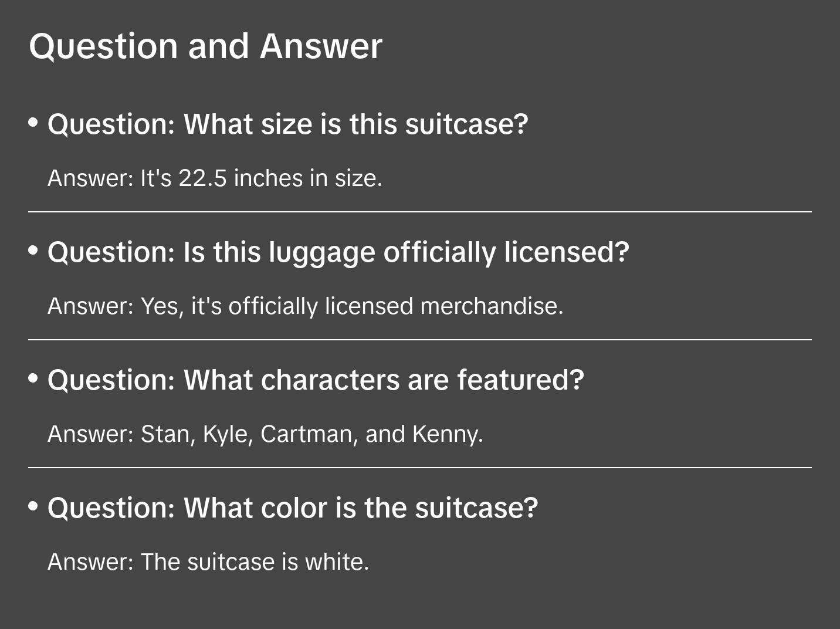840x629 pixels.
Task: Click the name "Kenny" in the characters answer
Action: (x=445, y=434)
